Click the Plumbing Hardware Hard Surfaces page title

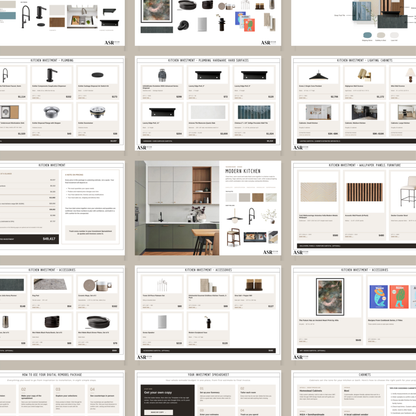point(208,60)
